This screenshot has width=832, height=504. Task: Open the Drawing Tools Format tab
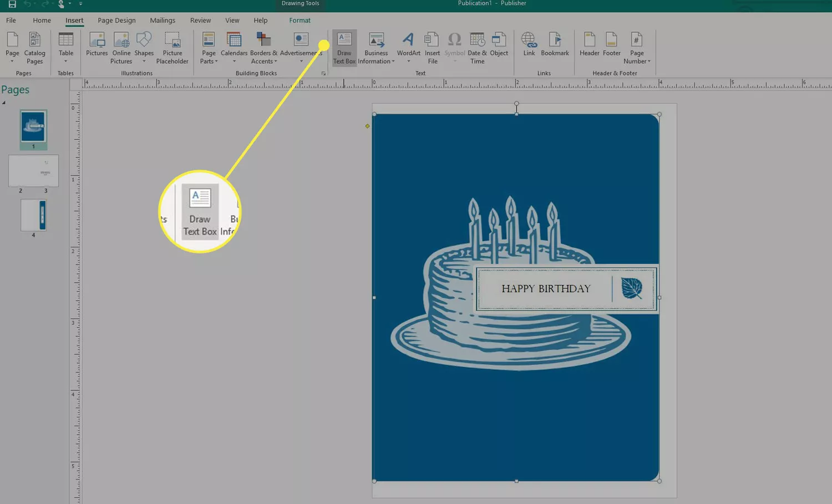pyautogui.click(x=300, y=21)
